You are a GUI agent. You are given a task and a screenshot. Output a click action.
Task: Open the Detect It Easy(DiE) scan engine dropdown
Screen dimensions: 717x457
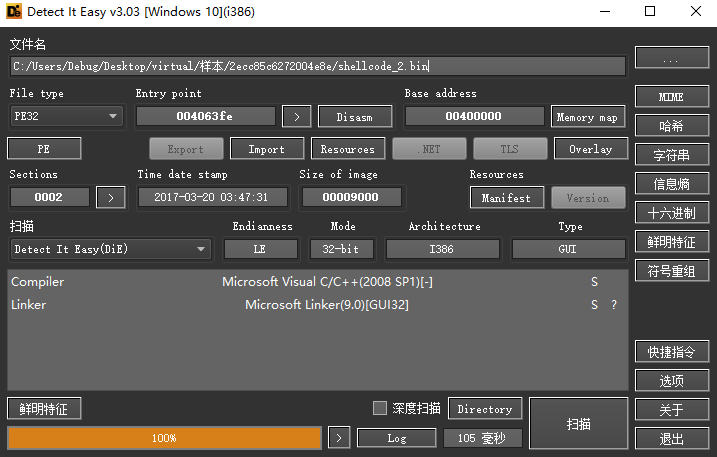click(110, 249)
